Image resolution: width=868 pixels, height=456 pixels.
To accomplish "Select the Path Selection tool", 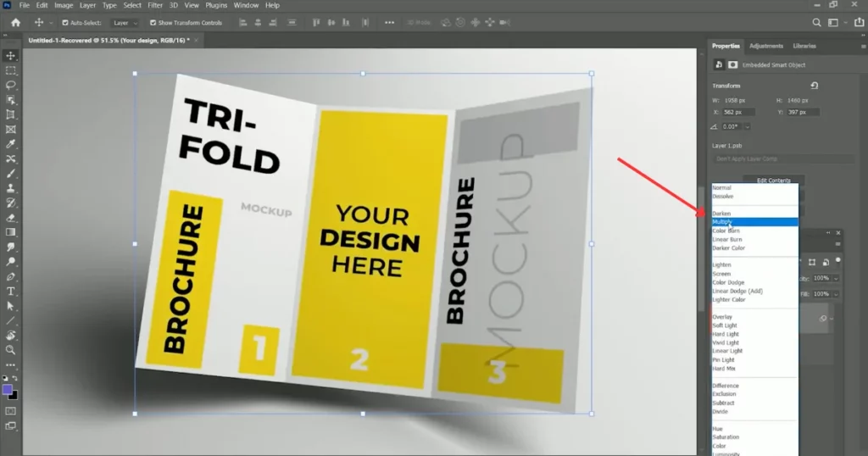I will (x=10, y=306).
